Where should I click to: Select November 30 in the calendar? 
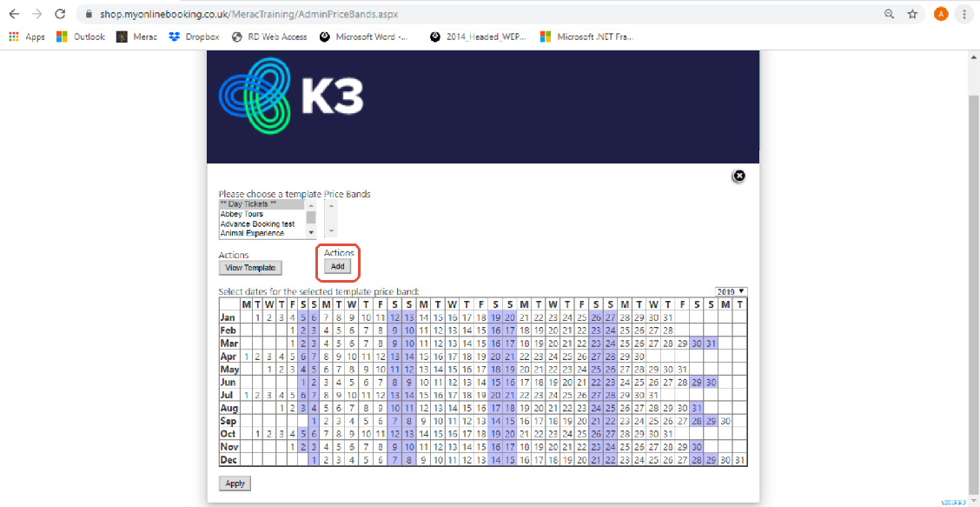point(697,447)
